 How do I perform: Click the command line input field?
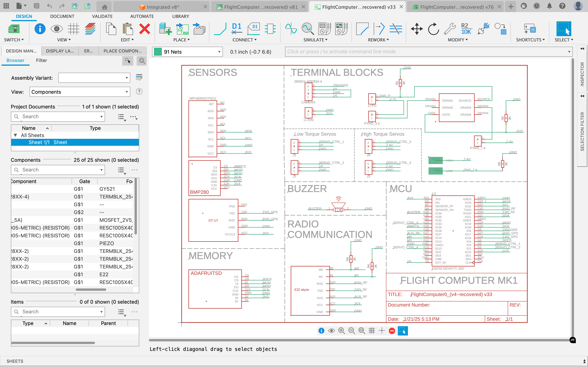pyautogui.click(x=426, y=52)
